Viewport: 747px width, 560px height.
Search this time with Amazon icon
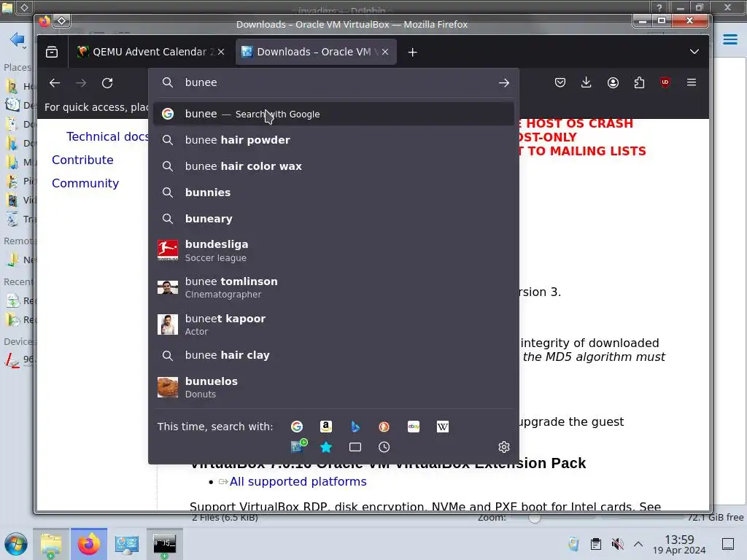[326, 427]
